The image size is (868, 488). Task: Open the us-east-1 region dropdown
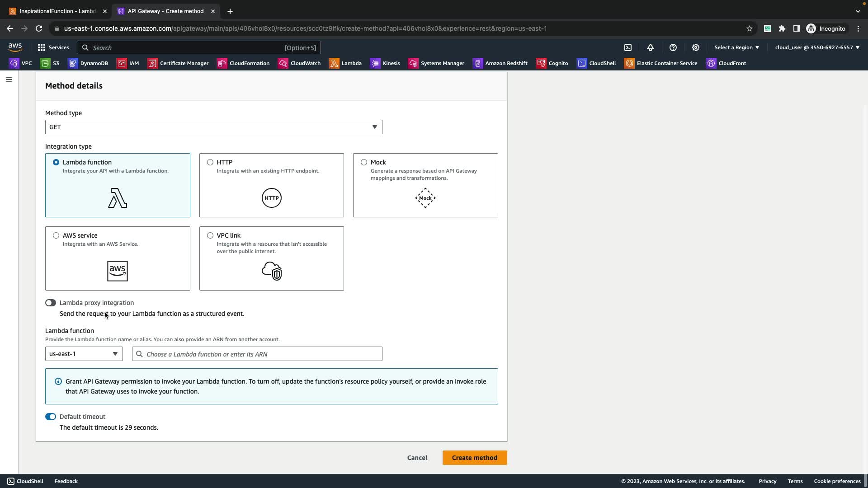point(84,354)
